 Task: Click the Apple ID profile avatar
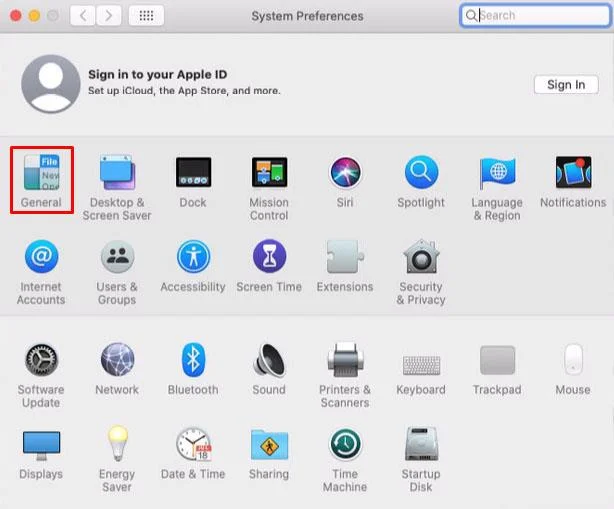[51, 84]
